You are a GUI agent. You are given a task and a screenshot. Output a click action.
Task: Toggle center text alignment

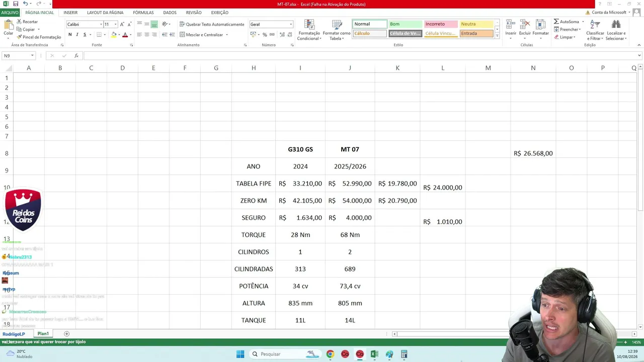[x=147, y=35]
